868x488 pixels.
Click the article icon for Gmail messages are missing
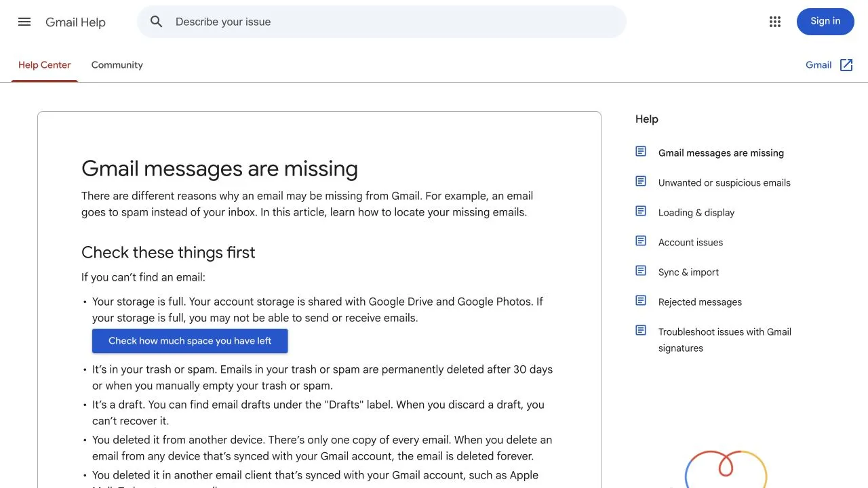(x=641, y=151)
